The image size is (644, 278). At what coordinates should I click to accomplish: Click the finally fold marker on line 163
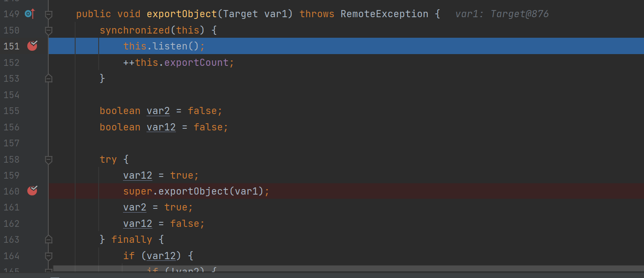[49, 239]
